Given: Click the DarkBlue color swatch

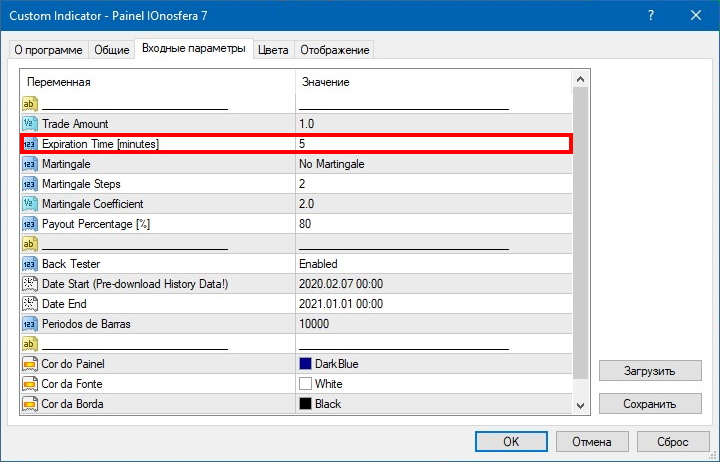Looking at the screenshot, I should [305, 364].
